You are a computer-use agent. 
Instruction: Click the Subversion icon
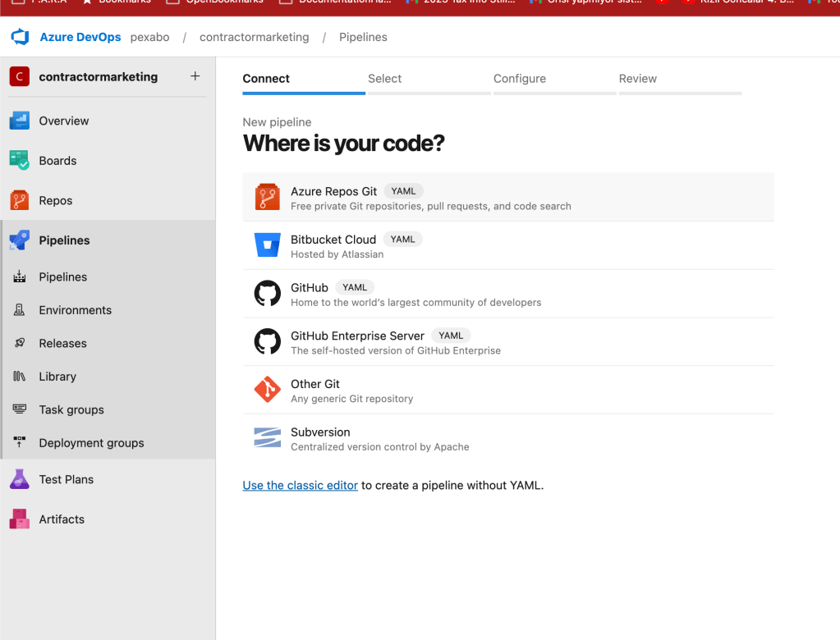pos(268,437)
